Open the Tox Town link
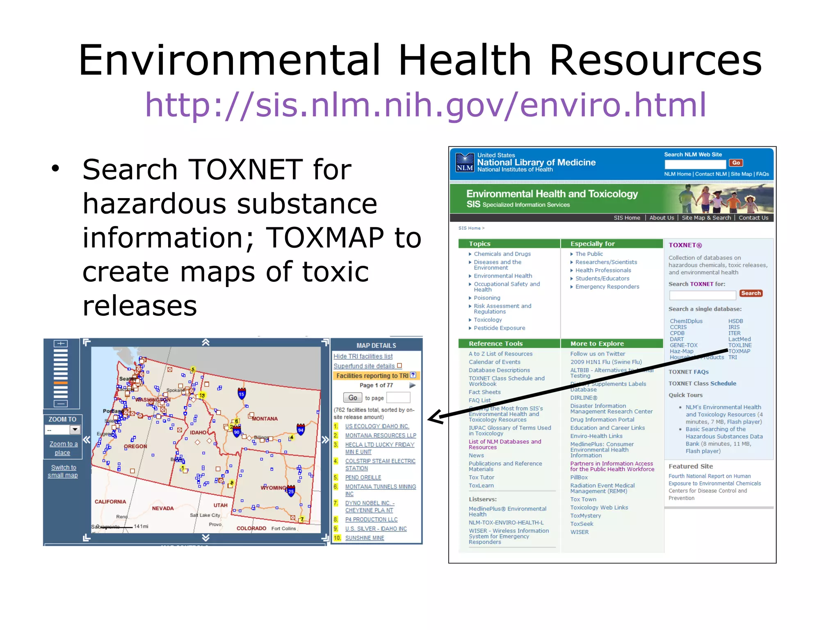Screen dimensions: 840x630 point(583,500)
